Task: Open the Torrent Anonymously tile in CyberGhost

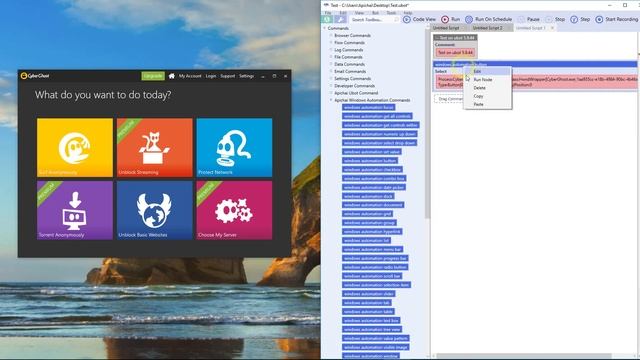Action: coord(75,210)
